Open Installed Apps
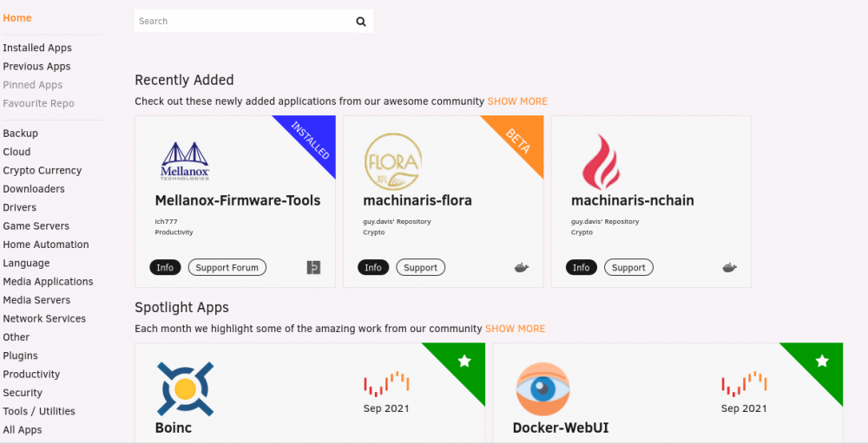868x444 pixels. point(37,48)
